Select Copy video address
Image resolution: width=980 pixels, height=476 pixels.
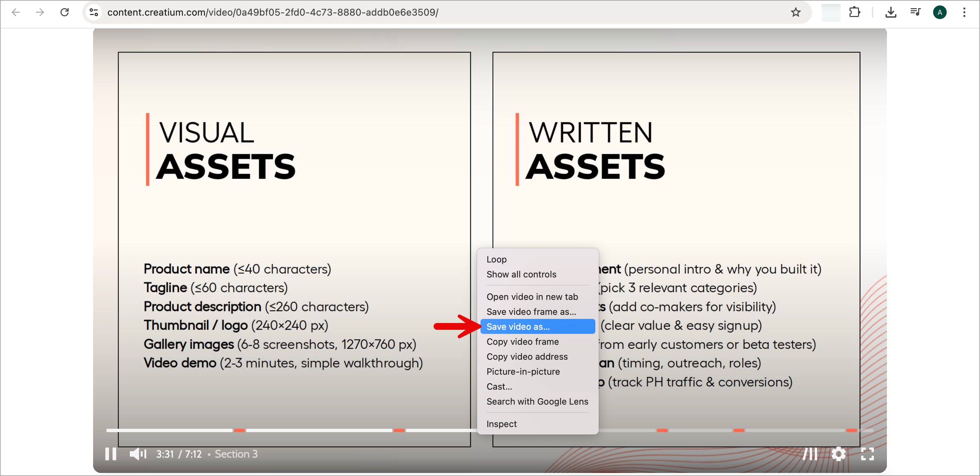[526, 356]
